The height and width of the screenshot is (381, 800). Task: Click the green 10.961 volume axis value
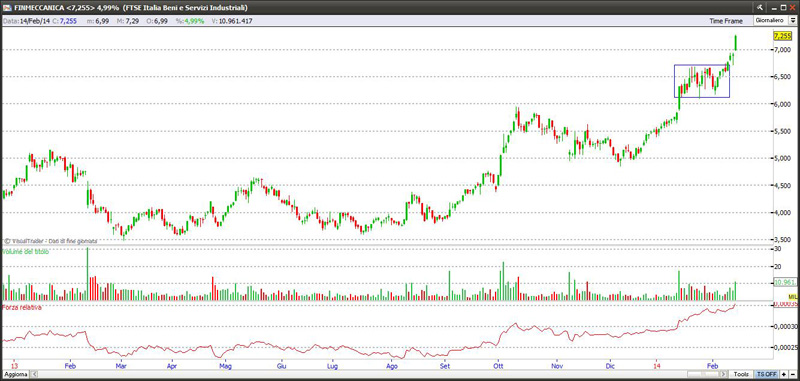tap(785, 282)
